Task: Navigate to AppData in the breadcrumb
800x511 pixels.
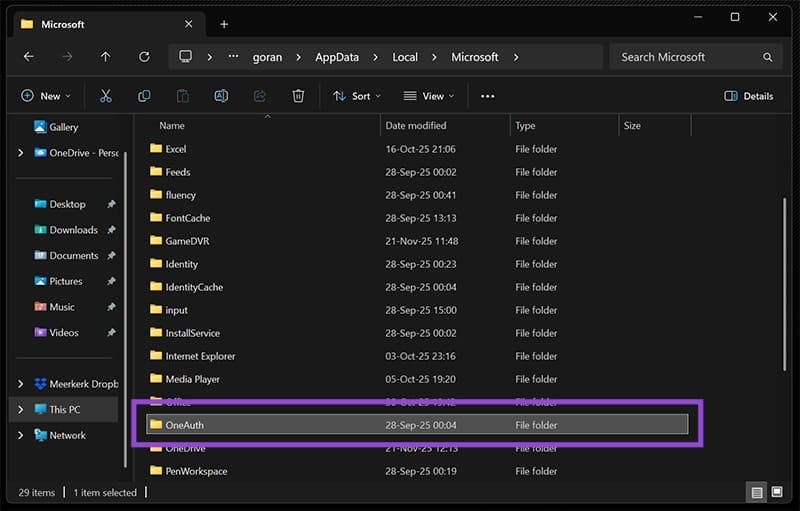Action: (337, 57)
